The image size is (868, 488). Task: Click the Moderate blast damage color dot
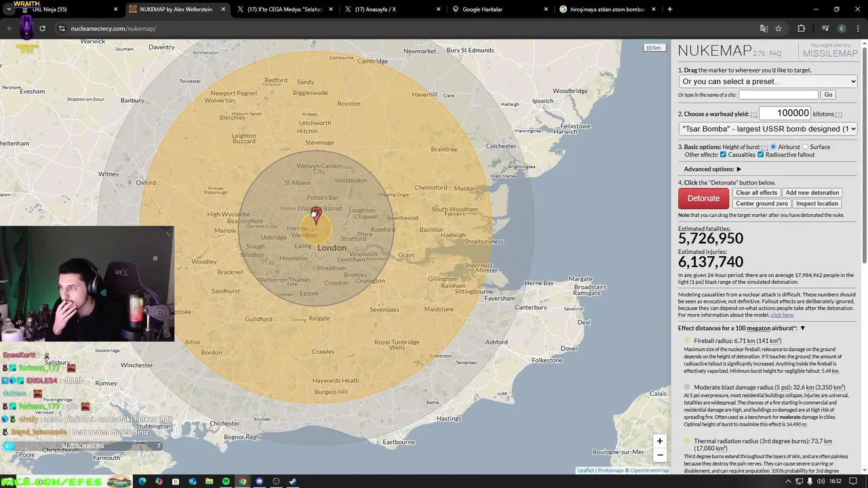pos(687,388)
